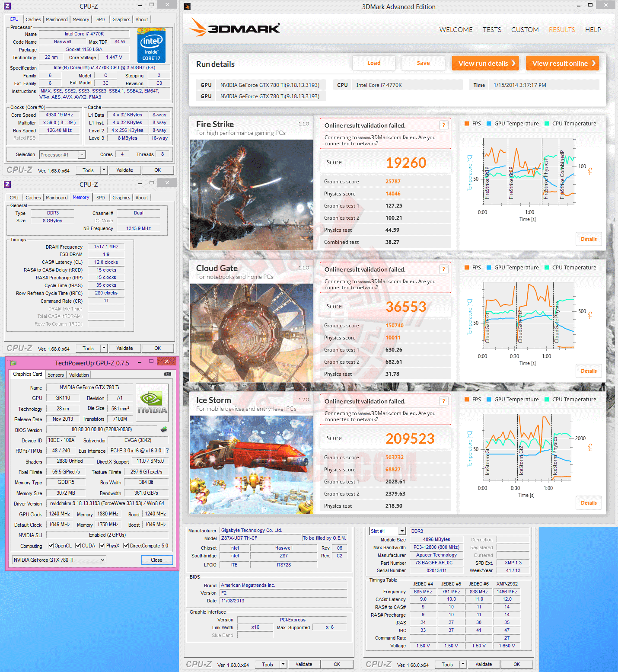The image size is (618, 672).
Task: Click the View result online button
Action: (562, 63)
